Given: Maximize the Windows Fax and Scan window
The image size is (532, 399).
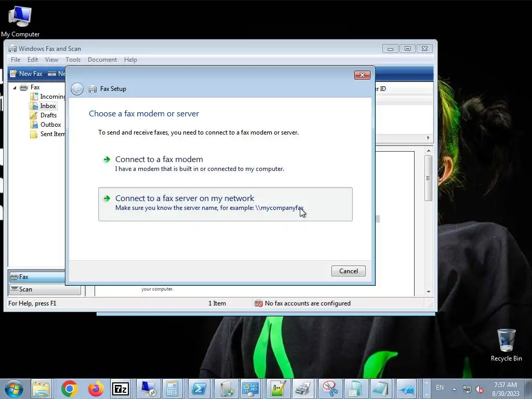Looking at the screenshot, I should [x=407, y=48].
